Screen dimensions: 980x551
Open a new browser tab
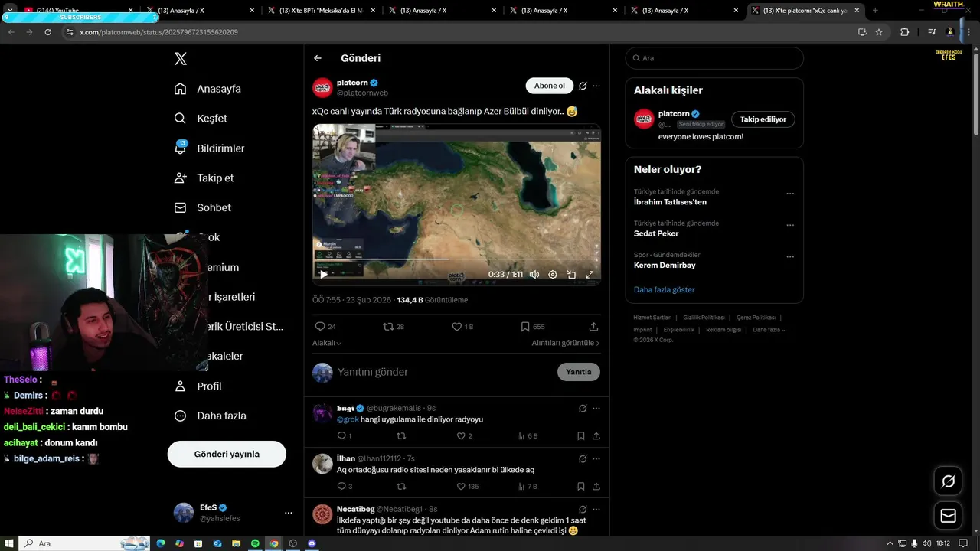[875, 11]
